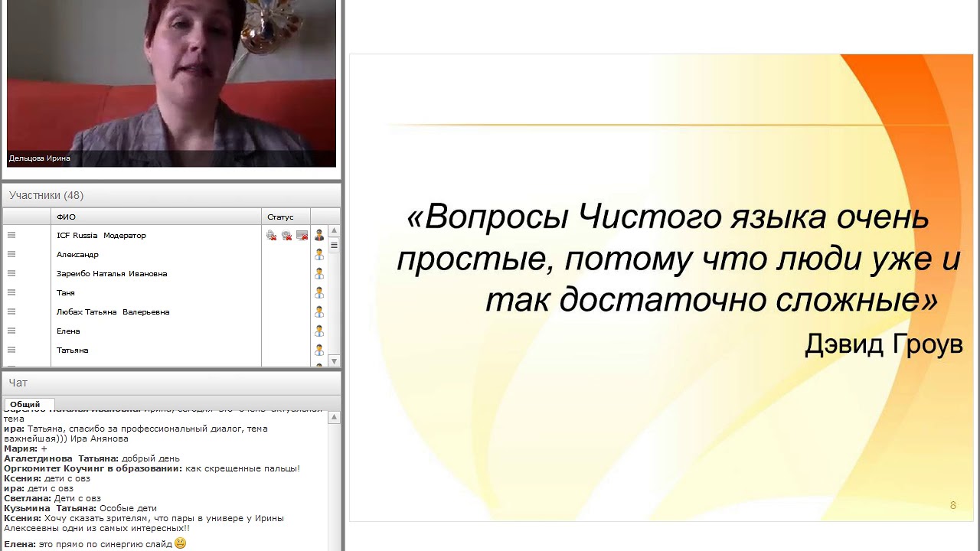
Task: Click the Дельцова Ирина name label on video
Action: click(x=39, y=158)
